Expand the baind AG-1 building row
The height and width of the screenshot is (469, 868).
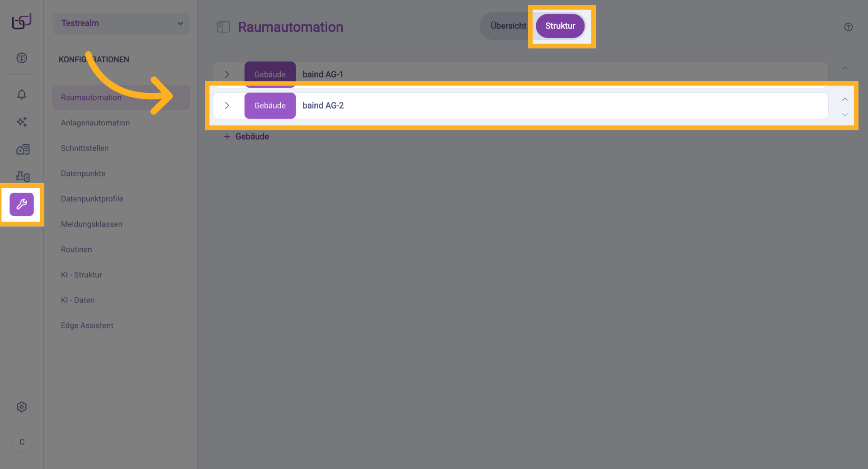tap(227, 74)
